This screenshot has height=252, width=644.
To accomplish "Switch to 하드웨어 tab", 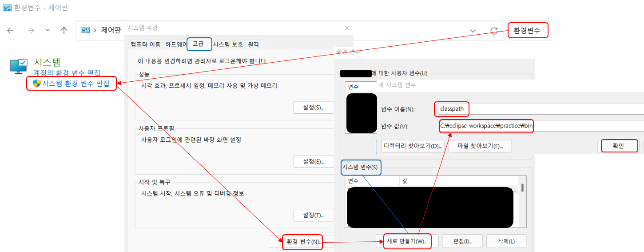I will (x=176, y=44).
